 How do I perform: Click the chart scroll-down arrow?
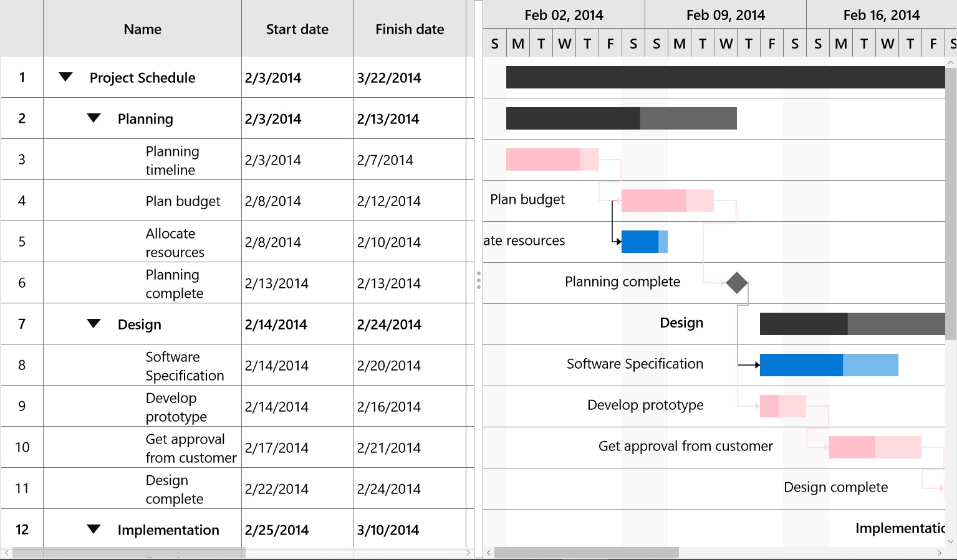951,541
